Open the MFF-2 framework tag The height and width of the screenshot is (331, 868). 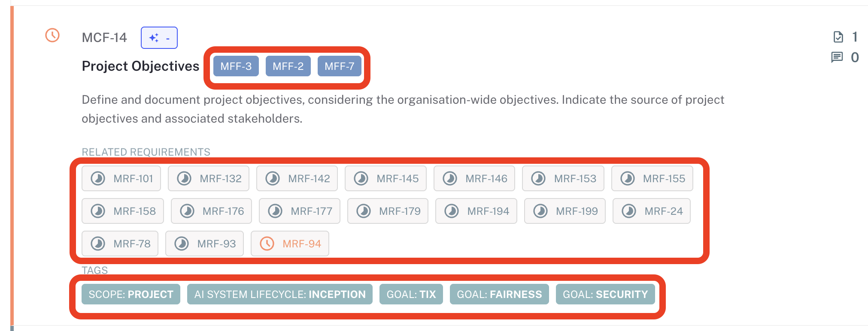[288, 66]
